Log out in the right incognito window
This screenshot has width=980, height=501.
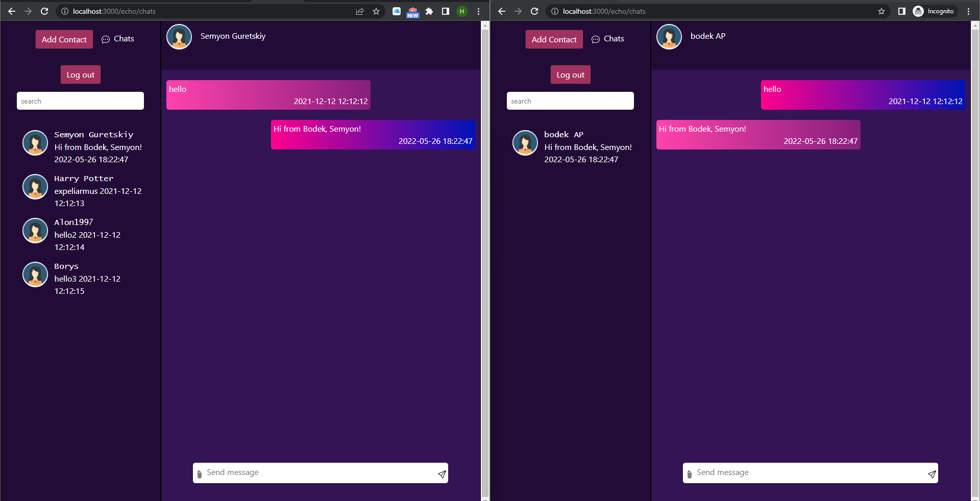571,74
